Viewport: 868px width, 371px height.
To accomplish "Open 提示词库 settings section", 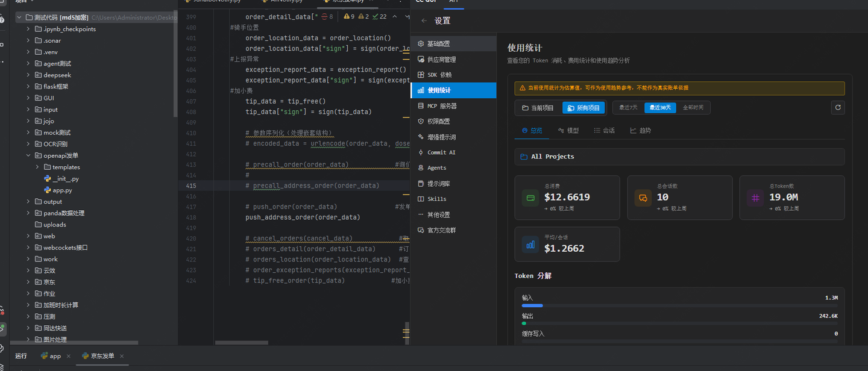I will [x=453, y=184].
